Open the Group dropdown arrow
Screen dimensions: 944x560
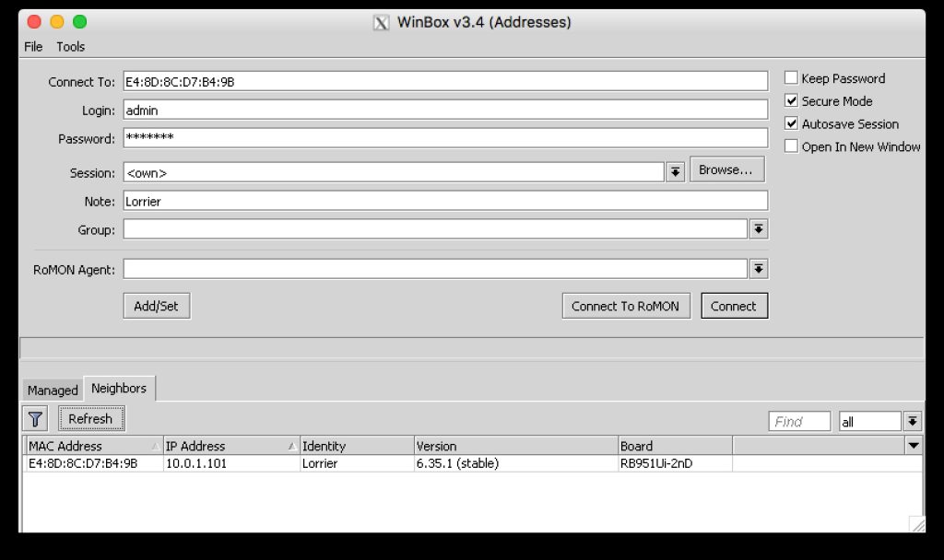tap(758, 228)
